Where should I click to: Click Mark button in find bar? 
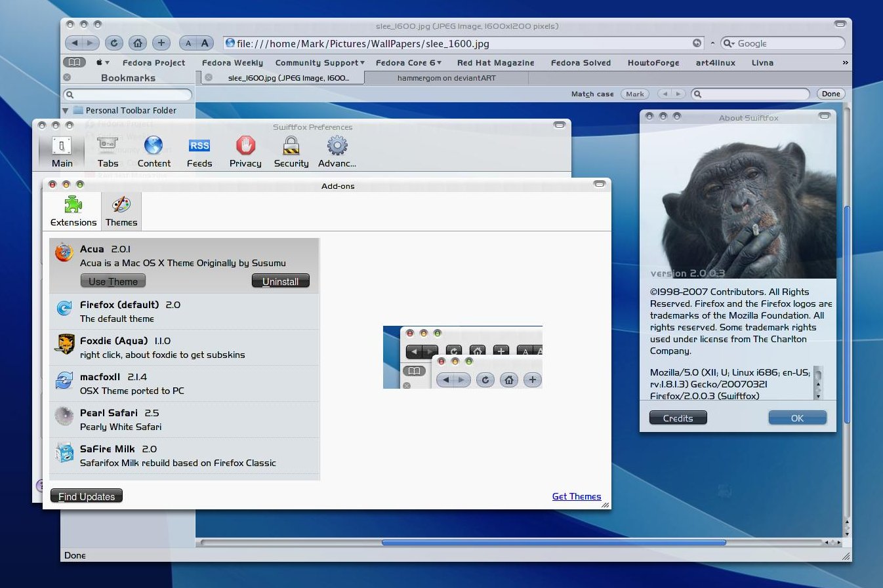coord(634,94)
